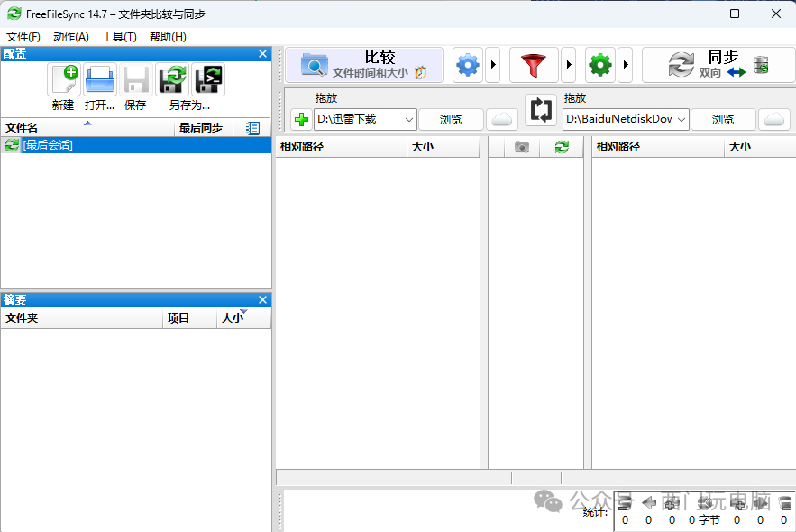
Task: Click the camera category column header icon
Action: coord(521,147)
